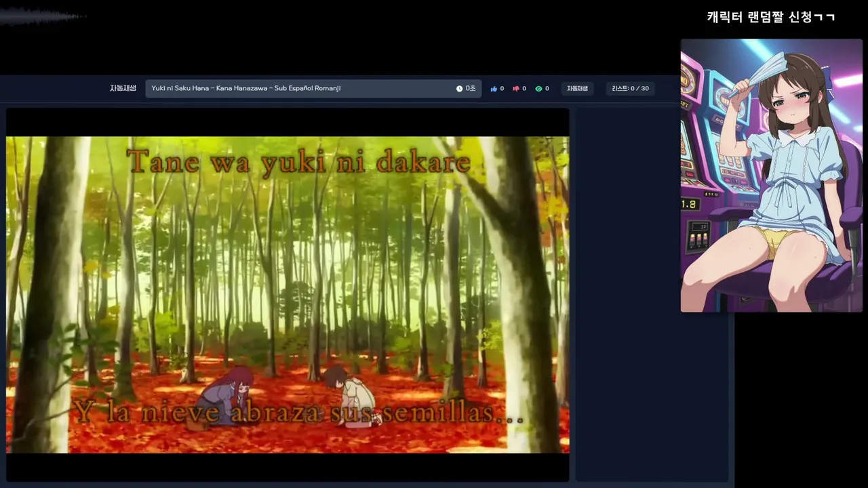The height and width of the screenshot is (488, 868).
Task: Open the 리스트: 0 / 30 queue button
Action: [631, 89]
